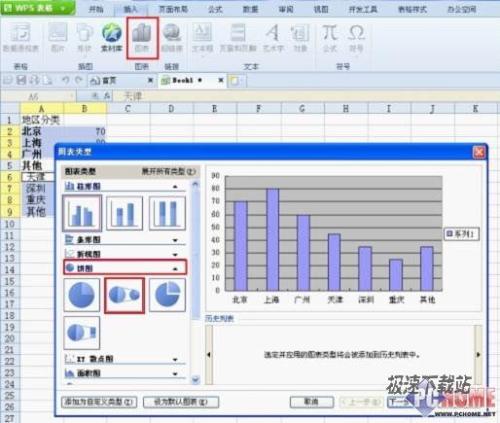
Task: Select the basic pie chart thumbnail
Action: click(82, 295)
